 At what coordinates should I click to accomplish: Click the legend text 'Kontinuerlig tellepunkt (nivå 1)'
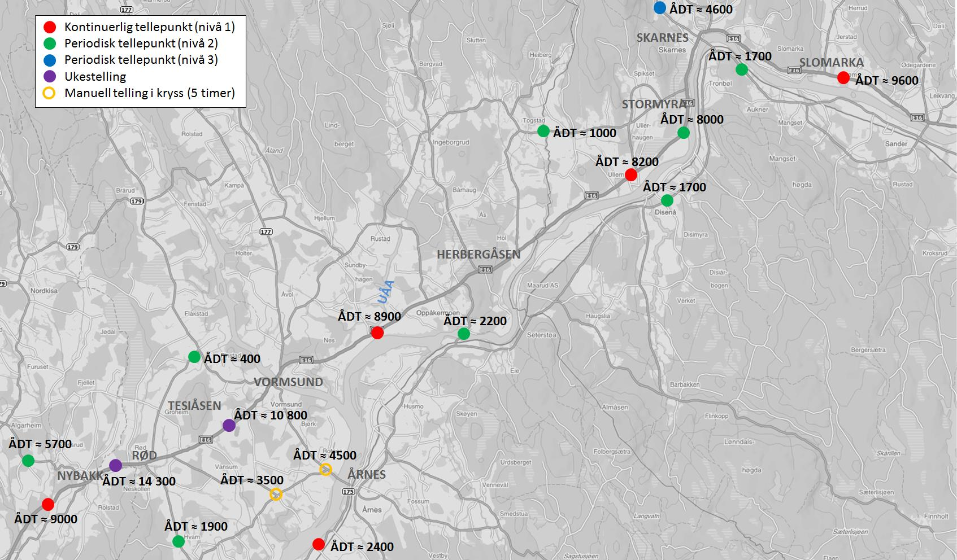point(150,27)
